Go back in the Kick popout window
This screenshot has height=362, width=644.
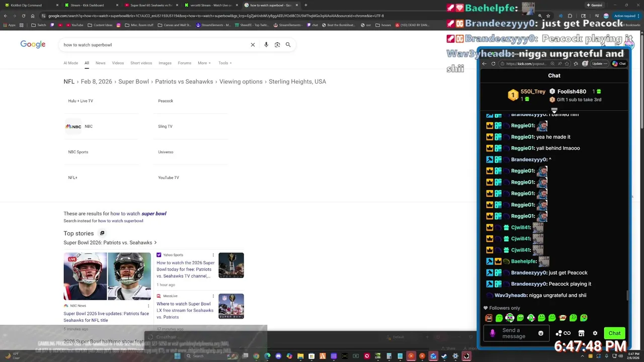(x=485, y=64)
